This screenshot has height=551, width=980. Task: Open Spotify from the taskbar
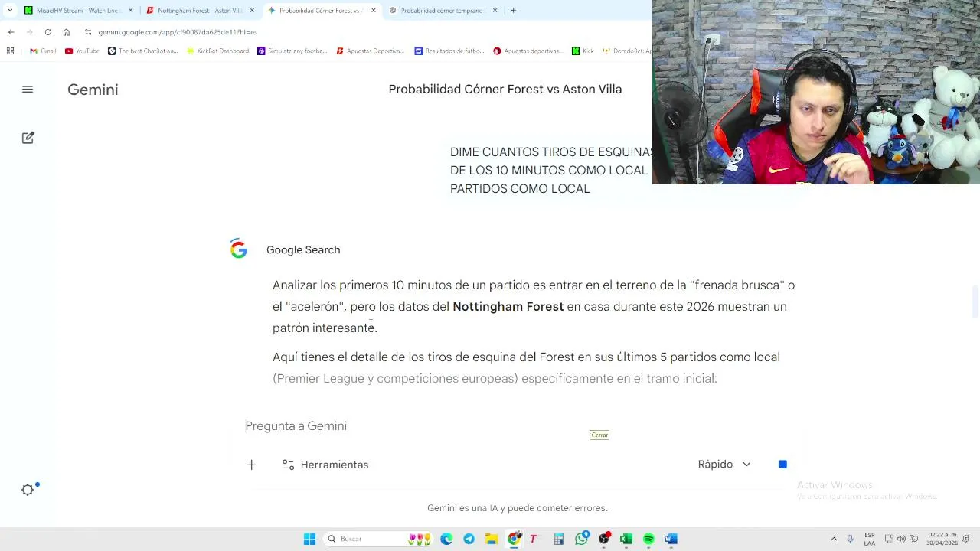[648, 539]
